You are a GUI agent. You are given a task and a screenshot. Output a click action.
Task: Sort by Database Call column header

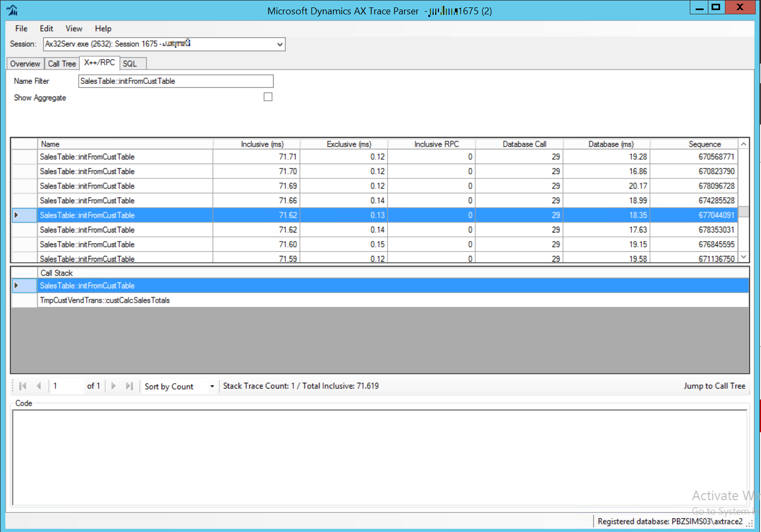520,144
